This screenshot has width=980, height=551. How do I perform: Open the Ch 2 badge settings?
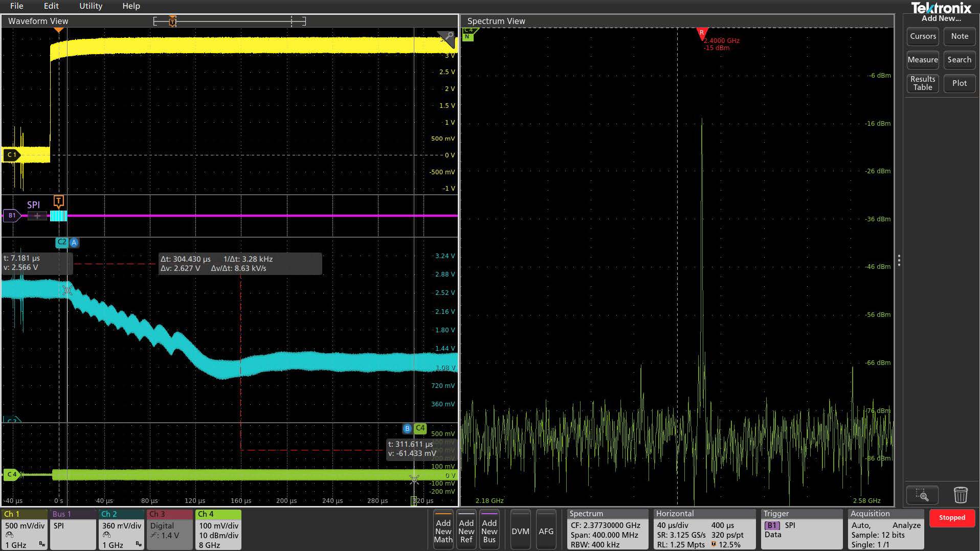[x=121, y=530]
